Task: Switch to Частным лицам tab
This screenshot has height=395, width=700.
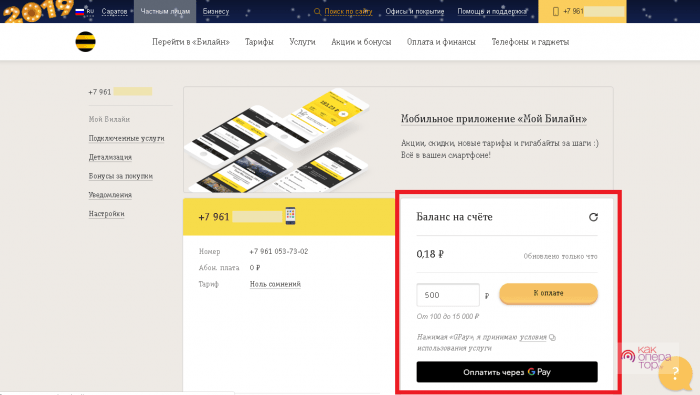Action: 165,12
